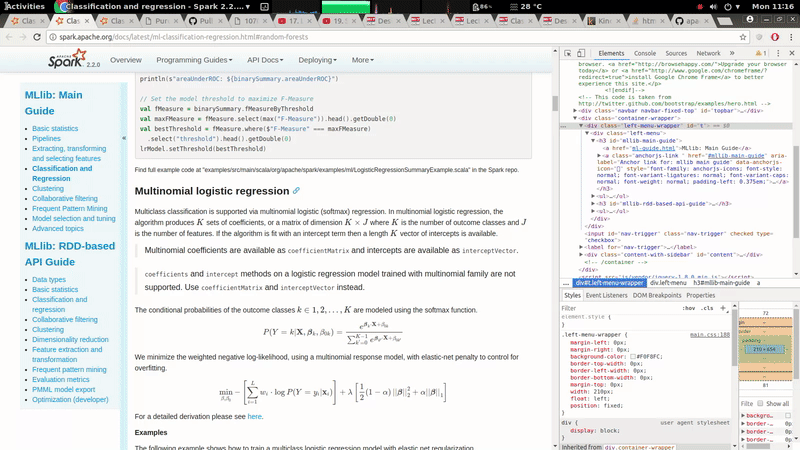Reload the page with the refresh icon
Viewport: 800px width, 450px height.
[37, 37]
